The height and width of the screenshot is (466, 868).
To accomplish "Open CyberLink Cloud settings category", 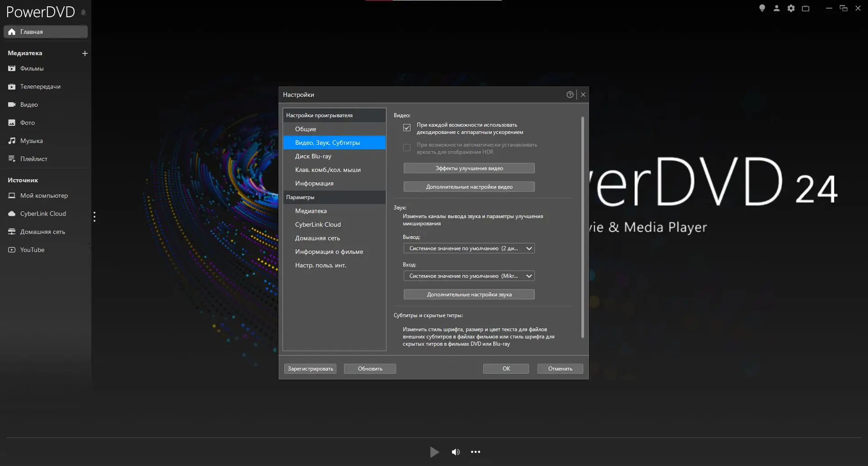I will coord(318,224).
